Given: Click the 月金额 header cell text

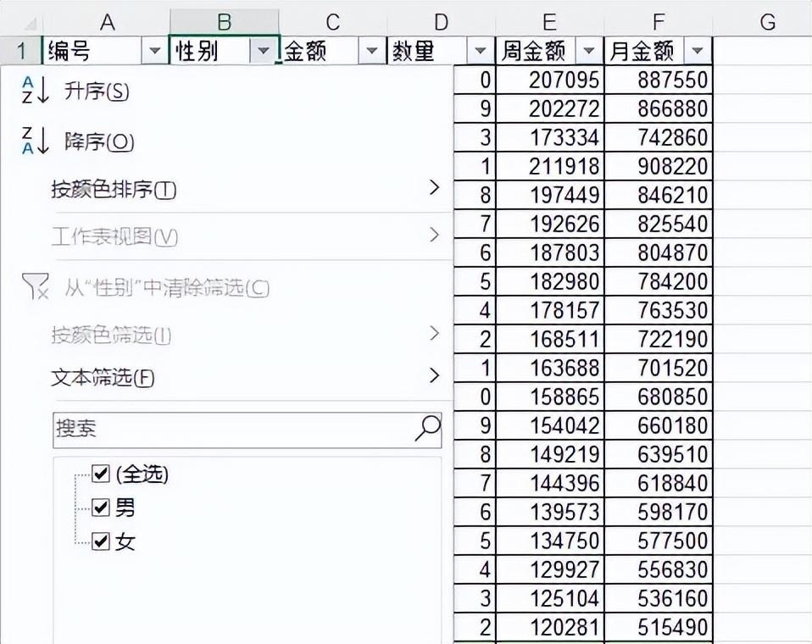Looking at the screenshot, I should (x=642, y=51).
